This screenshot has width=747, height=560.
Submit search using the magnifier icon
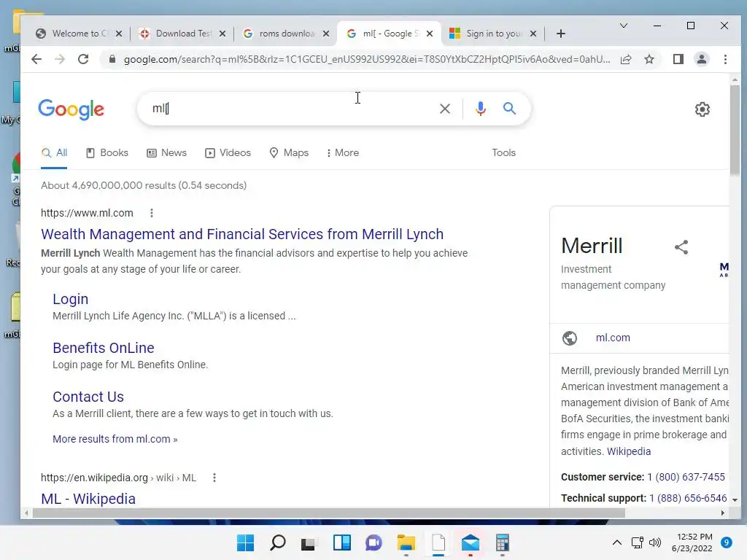pyautogui.click(x=509, y=109)
